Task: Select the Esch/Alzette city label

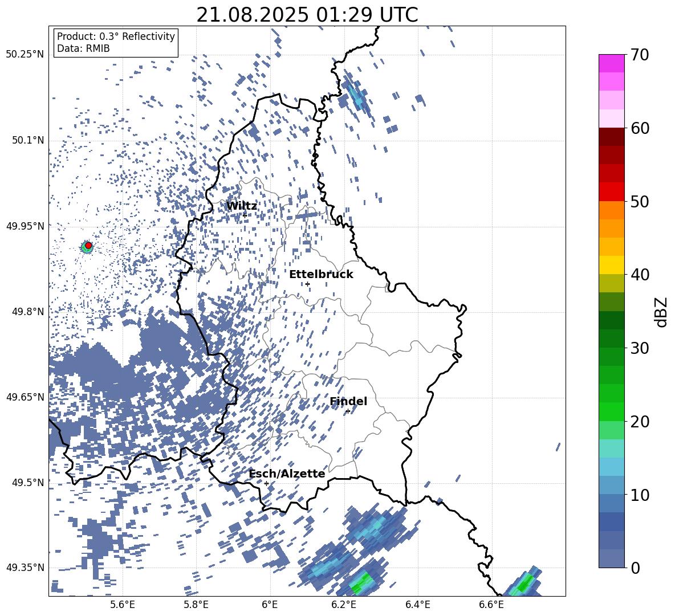Action: point(287,474)
